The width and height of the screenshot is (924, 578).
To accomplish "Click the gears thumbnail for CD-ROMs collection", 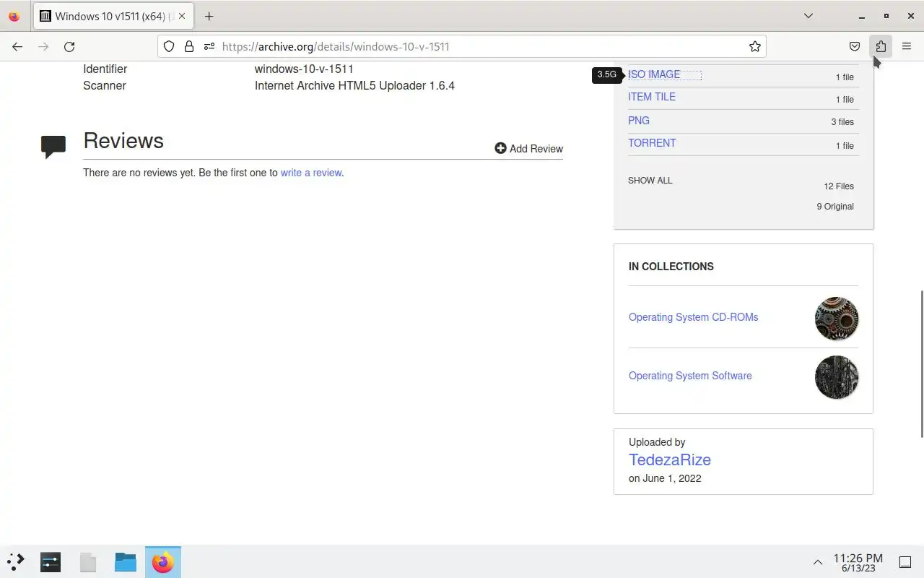I will (x=837, y=319).
